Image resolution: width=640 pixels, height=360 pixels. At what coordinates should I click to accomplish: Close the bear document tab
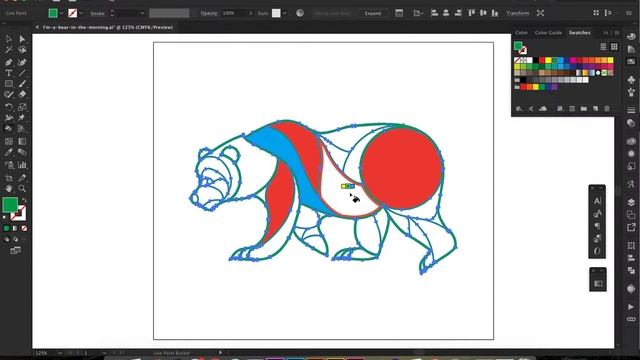(37, 27)
